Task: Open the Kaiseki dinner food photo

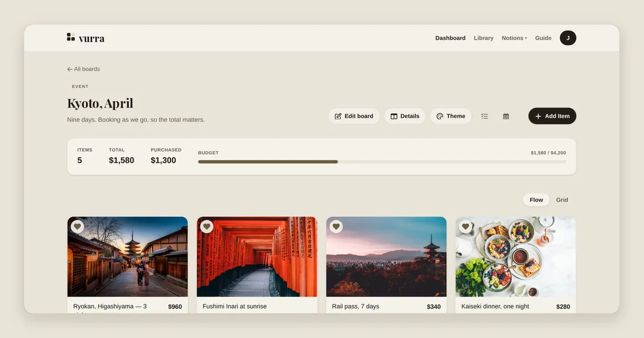Action: pos(515,256)
